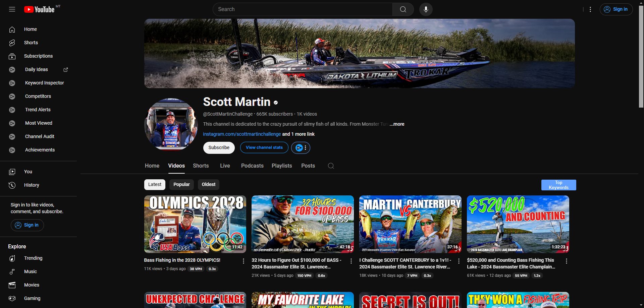
Task: Click the Top Keywords button
Action: tap(558, 185)
